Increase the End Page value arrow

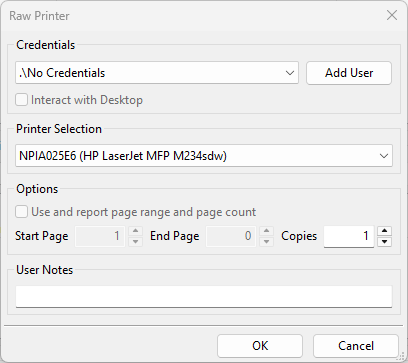[x=266, y=231]
